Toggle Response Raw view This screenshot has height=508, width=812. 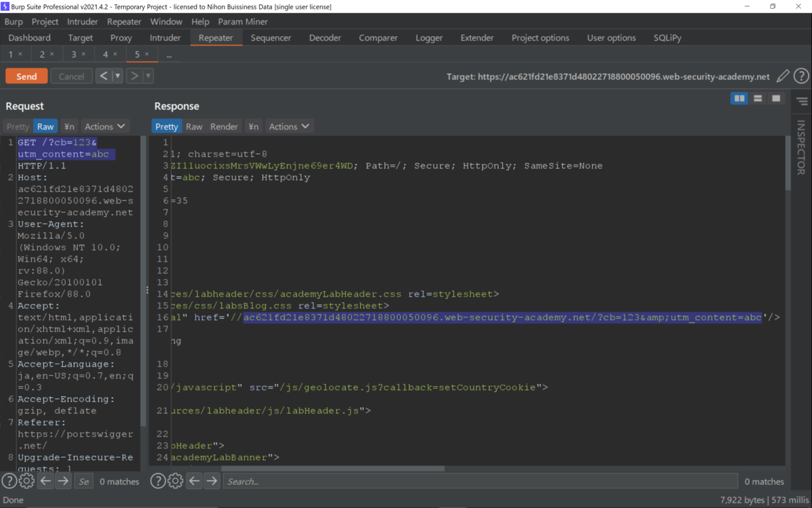[194, 127]
